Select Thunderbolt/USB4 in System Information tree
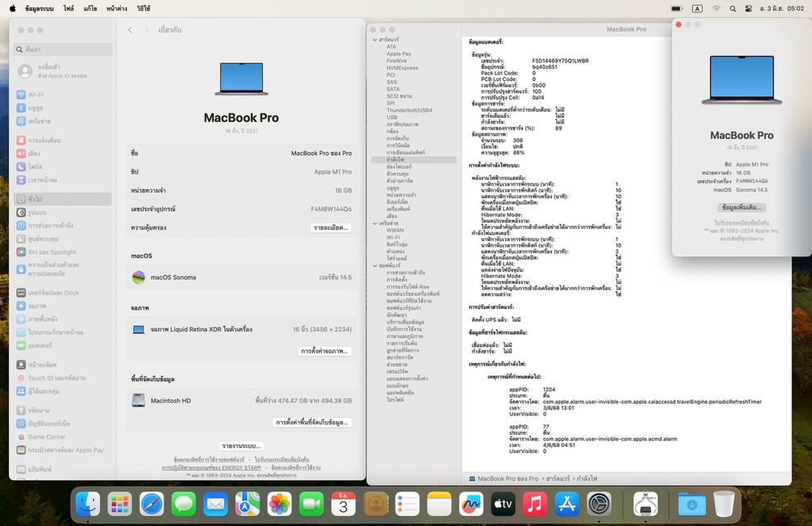Viewport: 812px width, 526px height. (x=409, y=110)
